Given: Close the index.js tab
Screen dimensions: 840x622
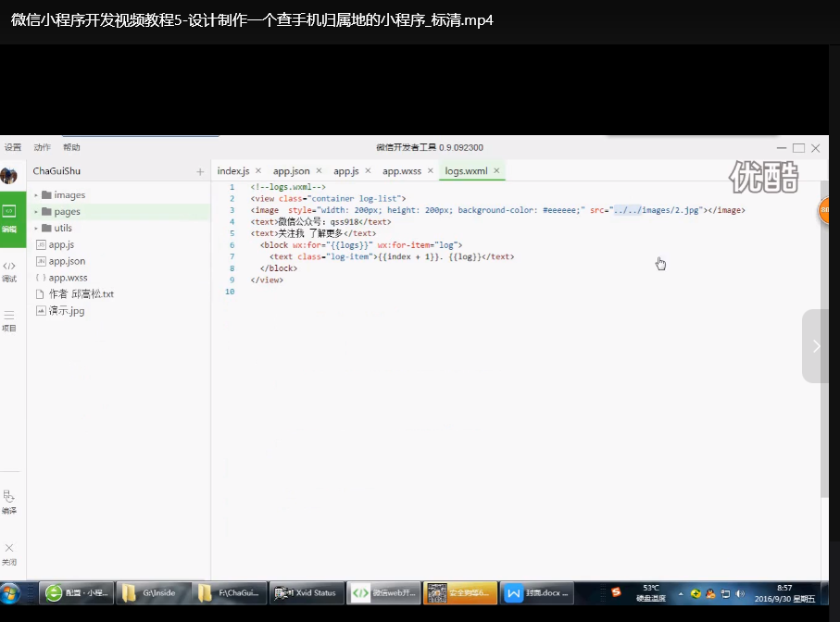Looking at the screenshot, I should click(x=258, y=170).
